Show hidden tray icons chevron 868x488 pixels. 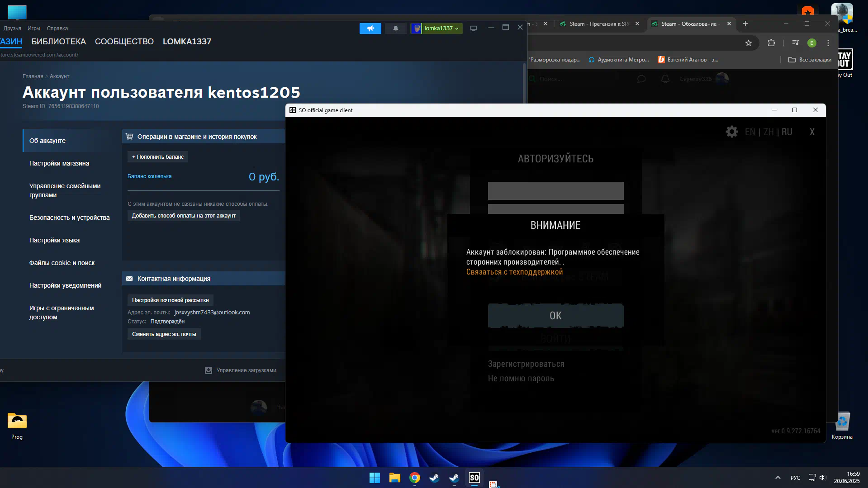tap(778, 478)
